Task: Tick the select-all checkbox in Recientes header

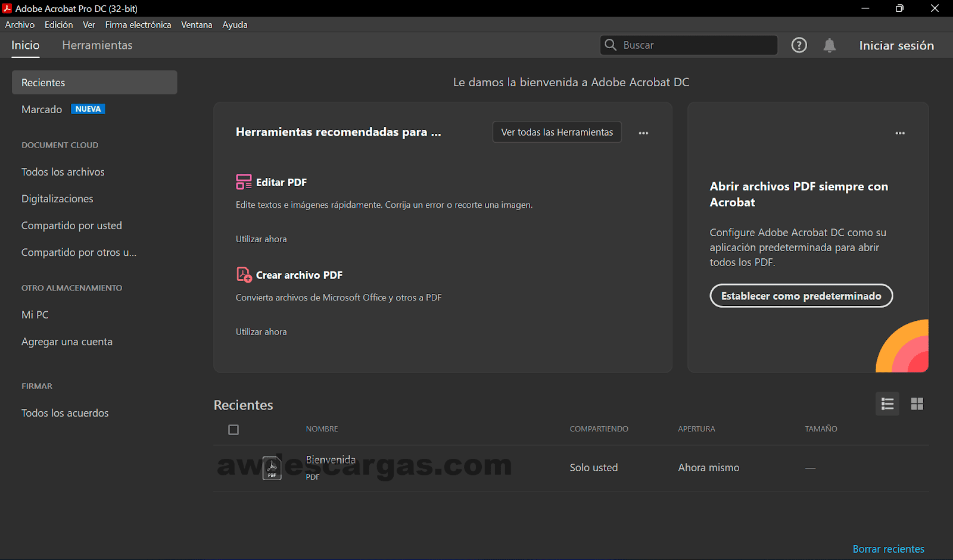Action: point(233,430)
